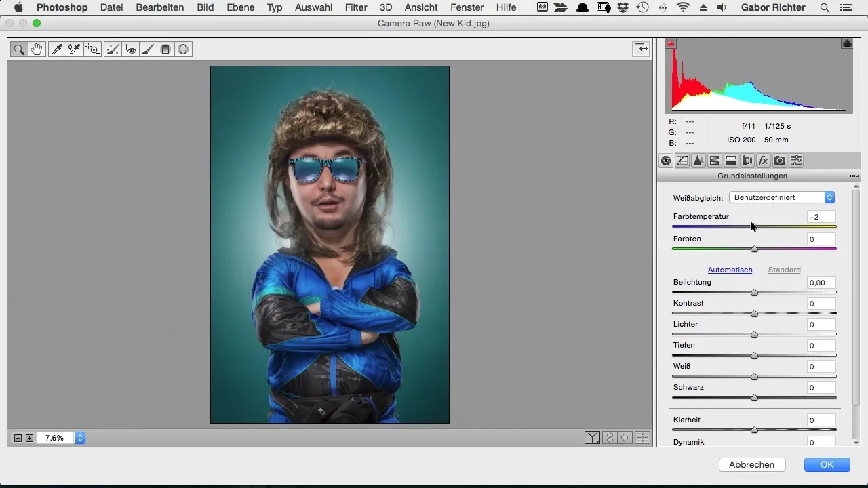Screen dimensions: 868x488
Task: Click the Lichter slider handle
Action: [754, 334]
